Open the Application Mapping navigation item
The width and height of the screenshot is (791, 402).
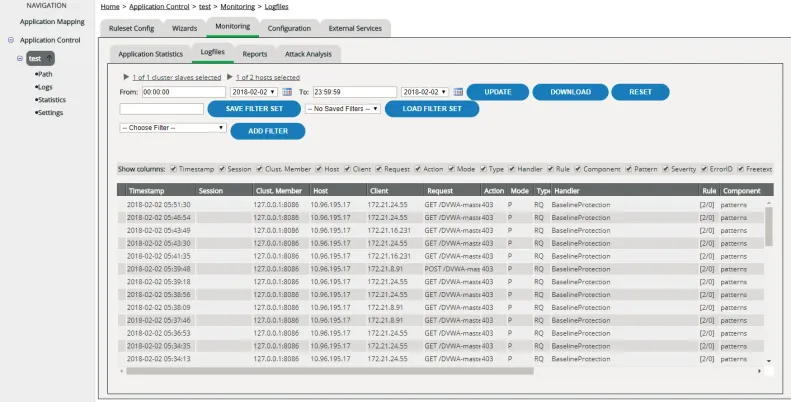(x=52, y=22)
